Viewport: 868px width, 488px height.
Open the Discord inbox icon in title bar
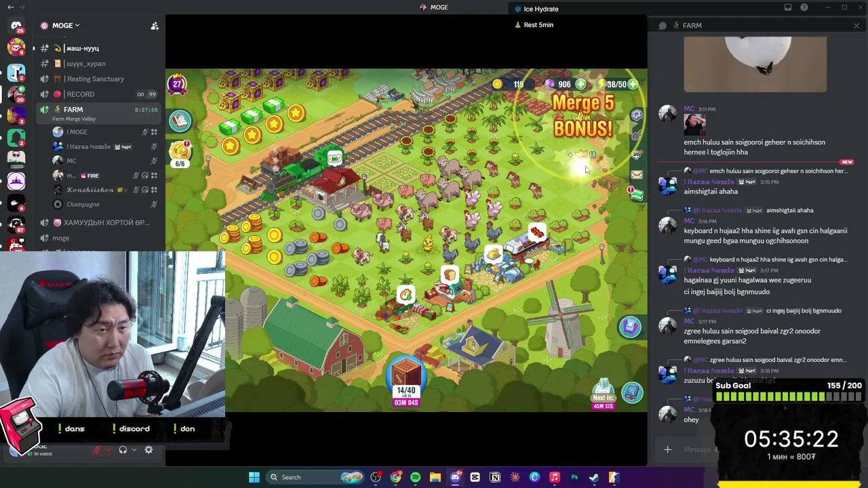[x=788, y=7]
